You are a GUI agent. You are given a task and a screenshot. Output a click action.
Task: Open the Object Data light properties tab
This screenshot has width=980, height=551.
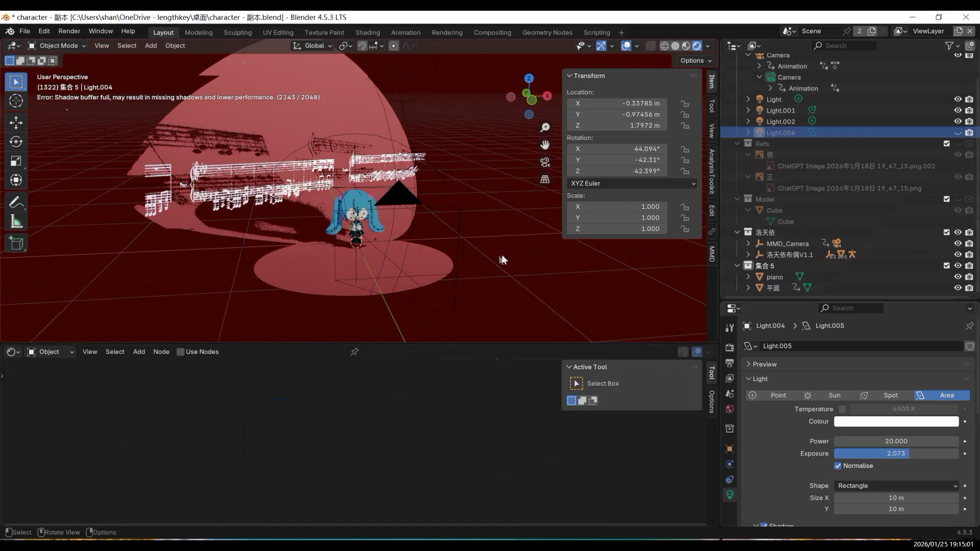tap(729, 494)
